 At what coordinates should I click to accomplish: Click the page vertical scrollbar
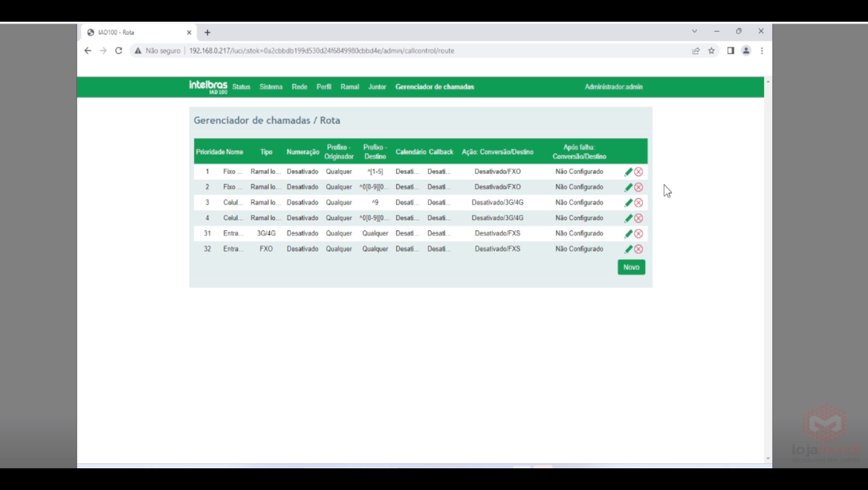click(768, 270)
